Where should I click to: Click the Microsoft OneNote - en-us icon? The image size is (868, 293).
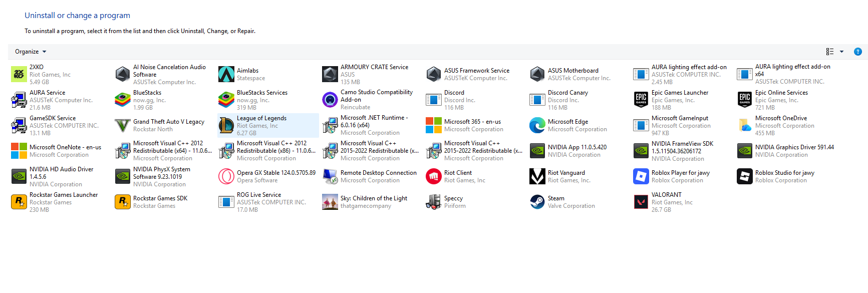pyautogui.click(x=19, y=151)
